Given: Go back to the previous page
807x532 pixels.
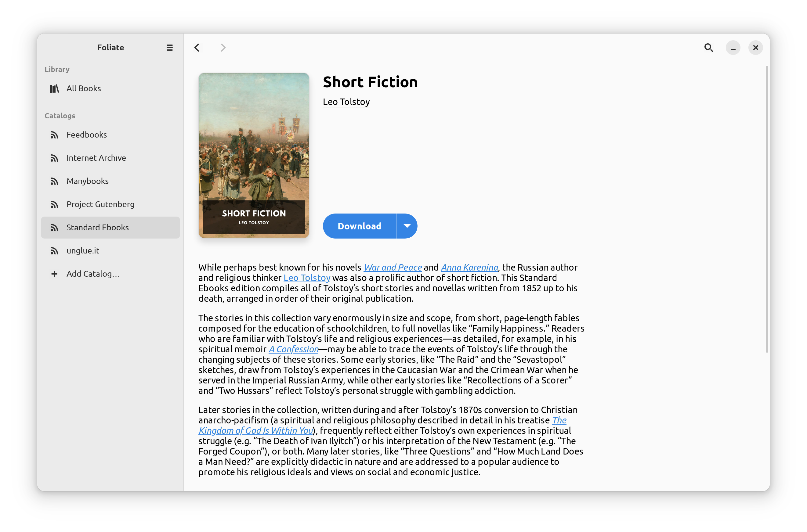Looking at the screenshot, I should 197,48.
